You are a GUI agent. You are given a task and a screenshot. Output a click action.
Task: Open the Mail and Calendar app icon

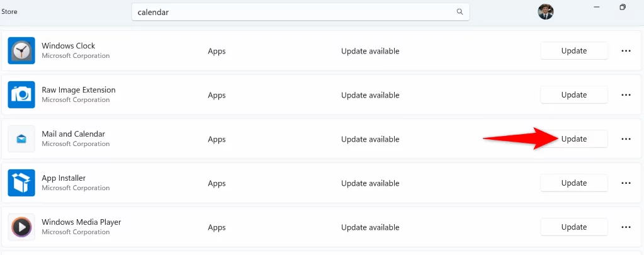pyautogui.click(x=21, y=139)
